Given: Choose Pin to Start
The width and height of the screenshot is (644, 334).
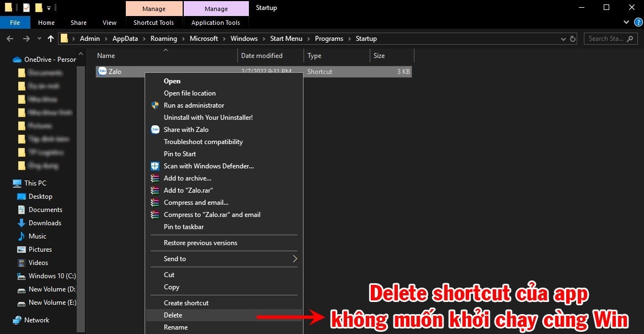Looking at the screenshot, I should (224, 153).
